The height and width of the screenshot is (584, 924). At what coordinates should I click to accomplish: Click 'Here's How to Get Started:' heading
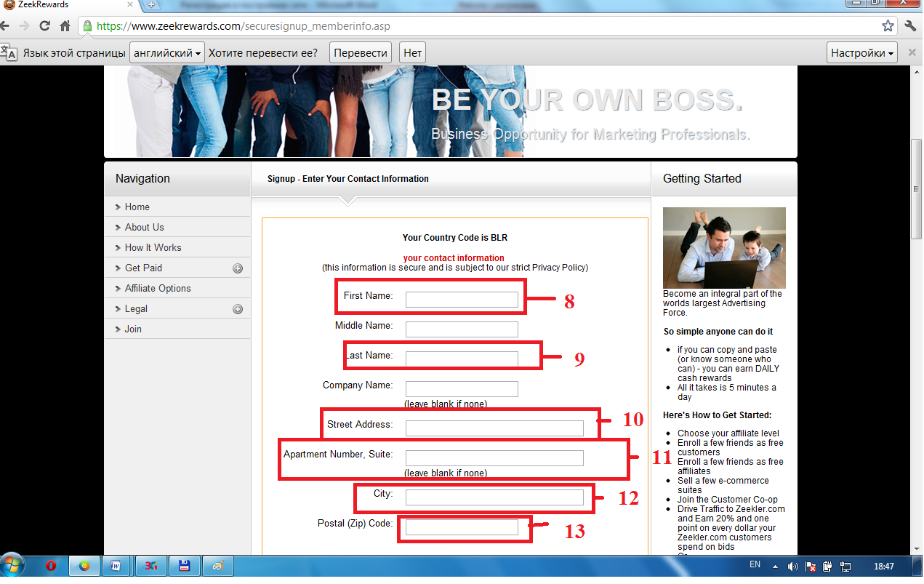coord(717,415)
